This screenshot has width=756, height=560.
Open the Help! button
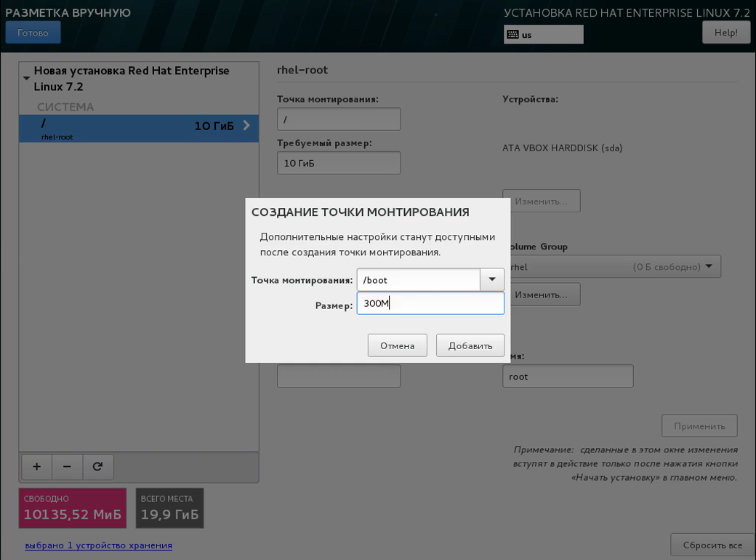(725, 32)
